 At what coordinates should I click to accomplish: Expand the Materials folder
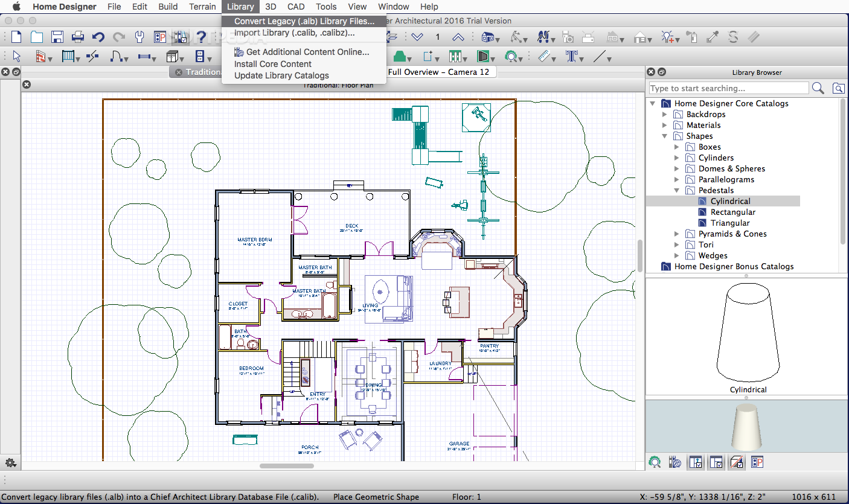(664, 125)
